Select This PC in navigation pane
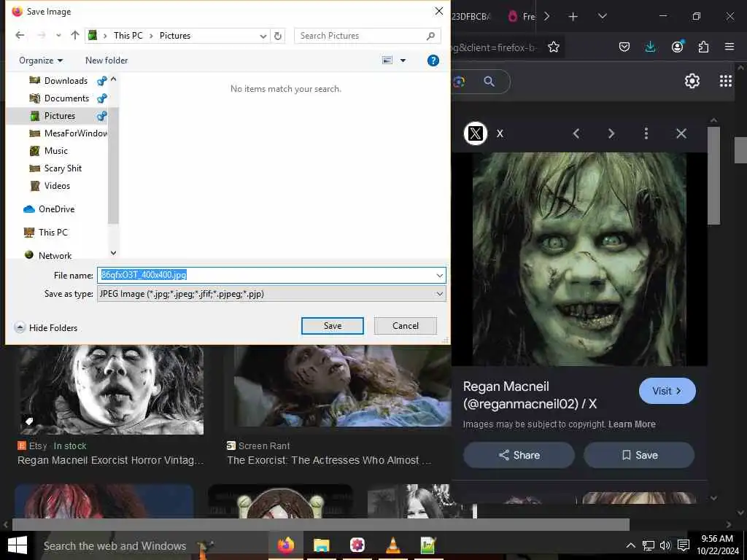747x560 pixels. pos(53,233)
